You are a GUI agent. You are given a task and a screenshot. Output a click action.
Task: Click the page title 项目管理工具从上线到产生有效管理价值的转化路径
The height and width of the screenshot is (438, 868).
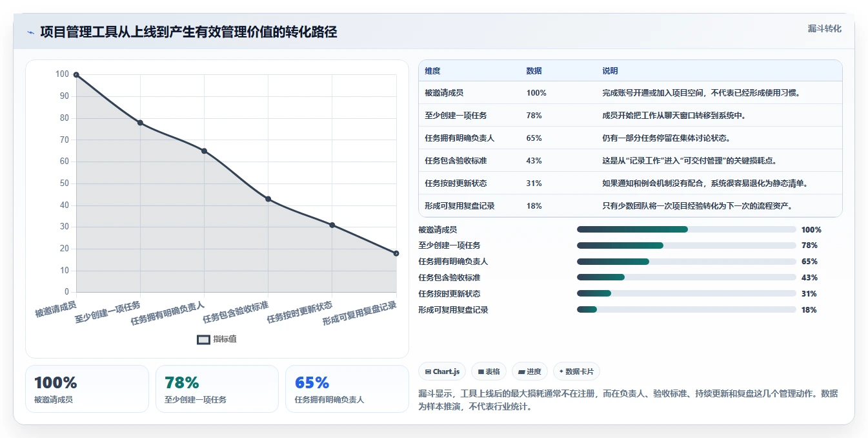(188, 32)
